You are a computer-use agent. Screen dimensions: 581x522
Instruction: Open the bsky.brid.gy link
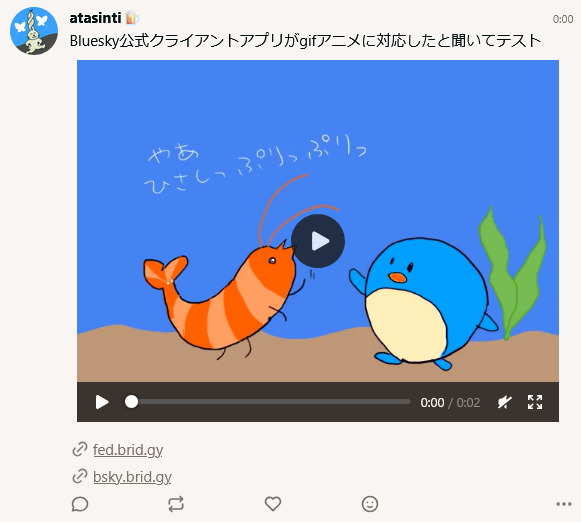click(132, 477)
